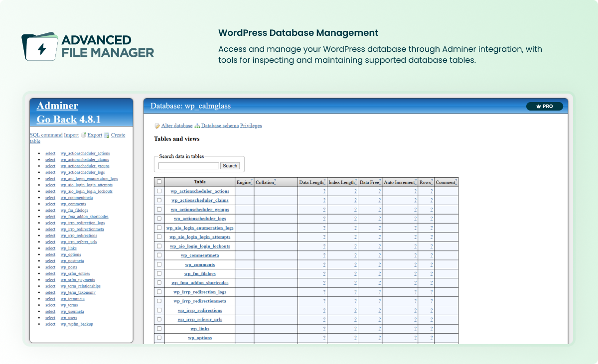The width and height of the screenshot is (598, 364).
Task: Open wp_postmeta in sidebar list
Action: pos(72,261)
